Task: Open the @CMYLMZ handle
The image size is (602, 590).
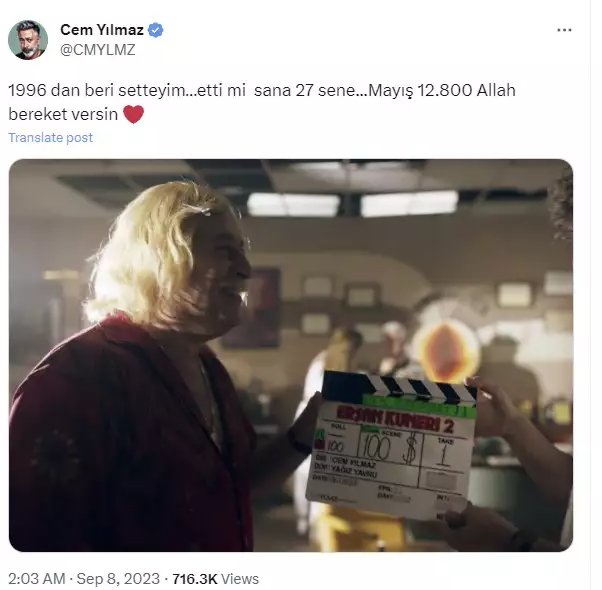Action: click(98, 50)
